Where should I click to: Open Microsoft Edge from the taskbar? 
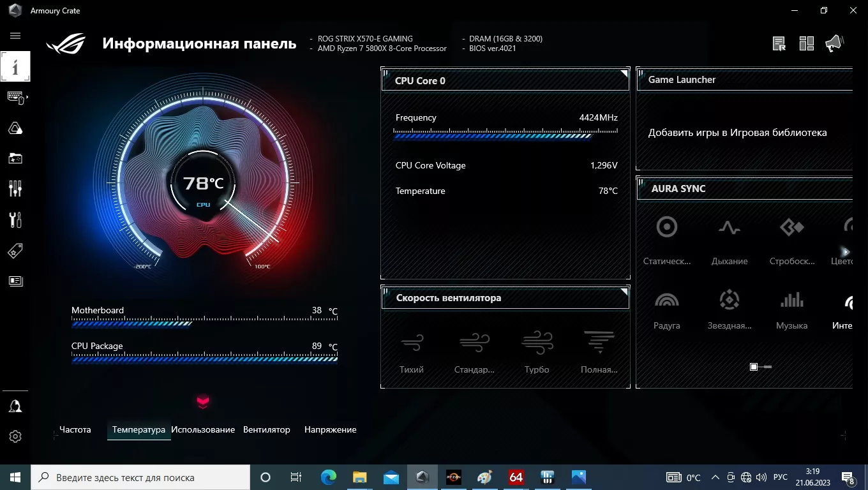tap(329, 477)
